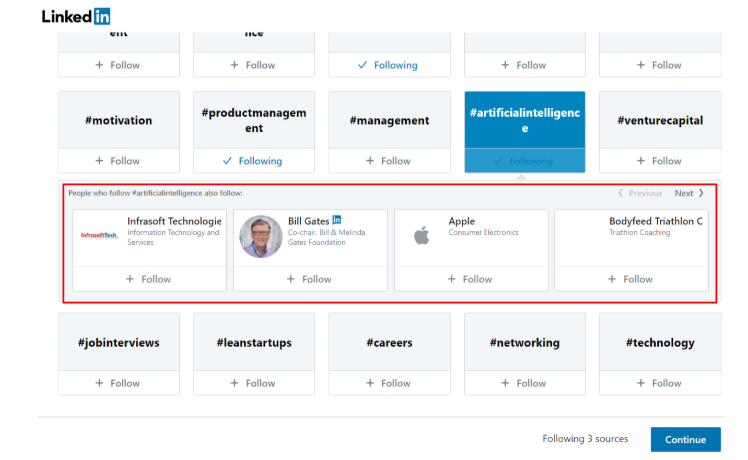Follow Apple company
The height and width of the screenshot is (460, 748).
[470, 279]
